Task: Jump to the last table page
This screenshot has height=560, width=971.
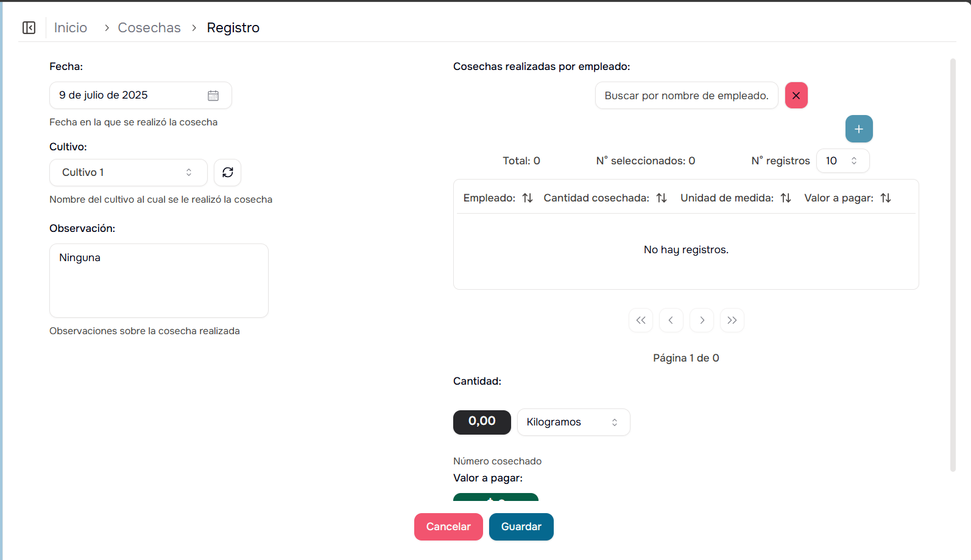Action: pos(732,320)
